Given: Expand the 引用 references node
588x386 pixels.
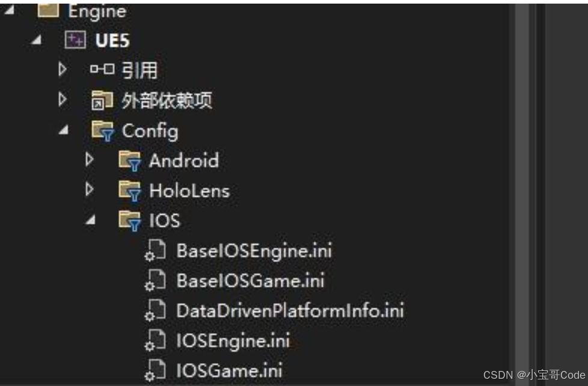Looking at the screenshot, I should [63, 67].
